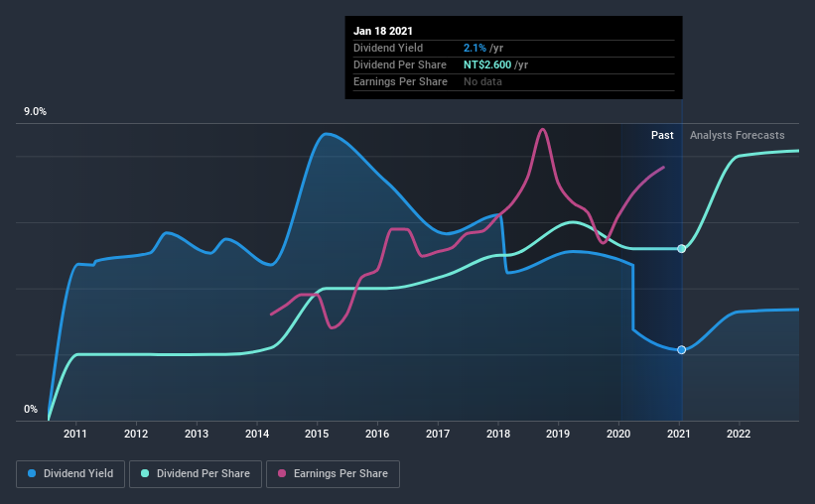Image resolution: width=815 pixels, height=504 pixels.
Task: Click the 0% y-axis label
Action: point(31,410)
